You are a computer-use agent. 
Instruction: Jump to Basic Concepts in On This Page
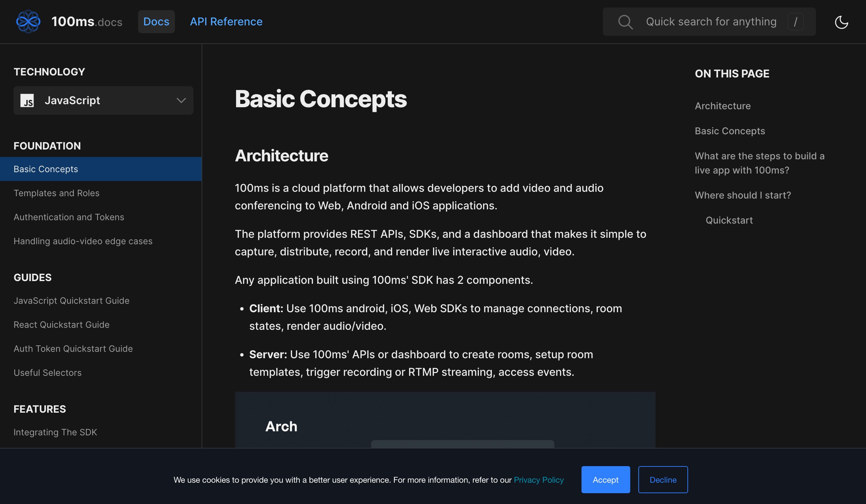click(x=730, y=131)
